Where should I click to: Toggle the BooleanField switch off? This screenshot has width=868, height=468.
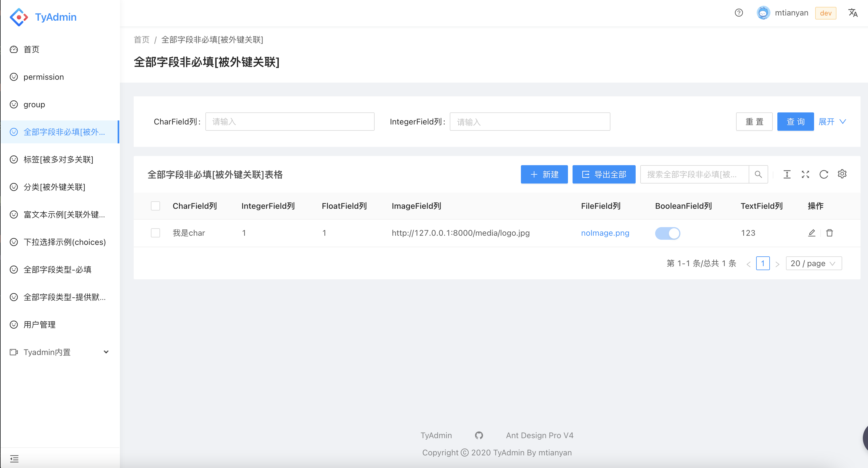(x=667, y=233)
